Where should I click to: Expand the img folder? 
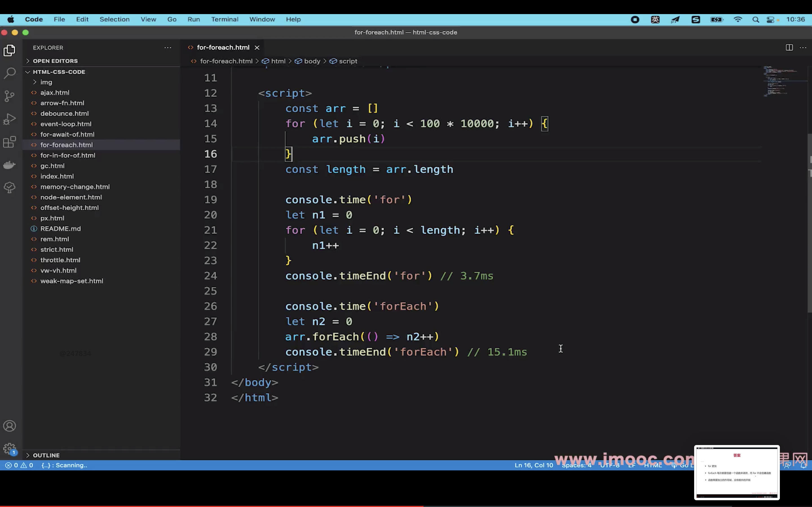pos(46,82)
